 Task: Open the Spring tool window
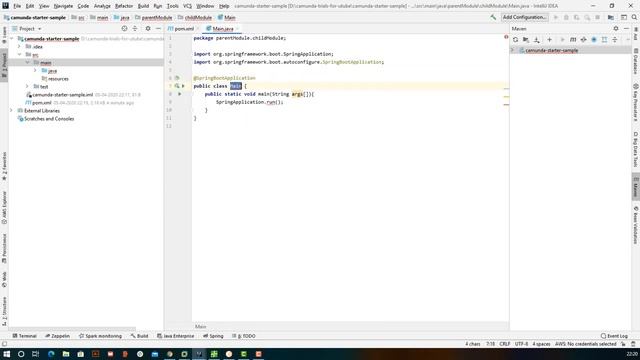(x=213, y=336)
